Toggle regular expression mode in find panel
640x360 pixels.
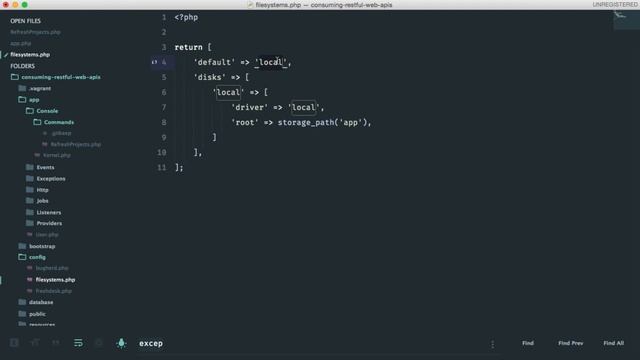click(14, 343)
